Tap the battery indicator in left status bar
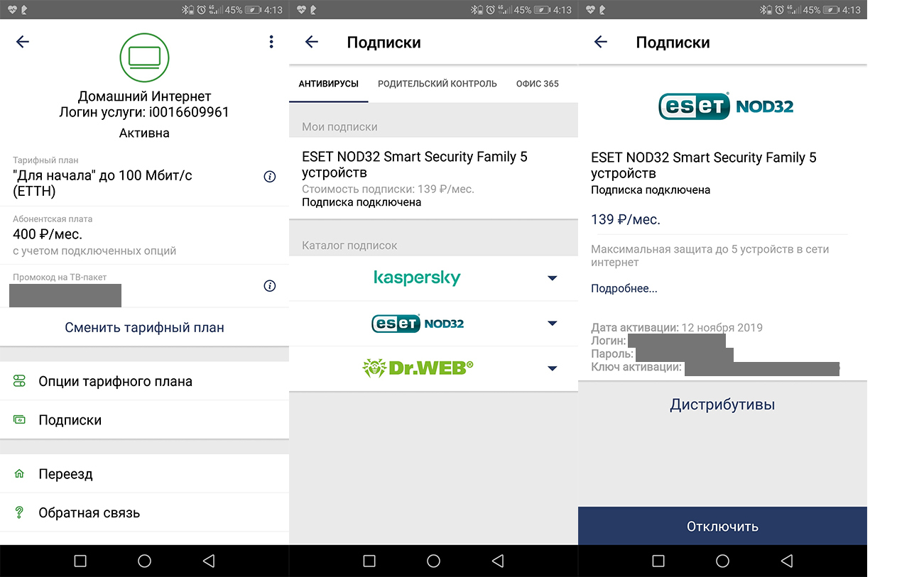The width and height of the screenshot is (924, 577). tap(253, 10)
